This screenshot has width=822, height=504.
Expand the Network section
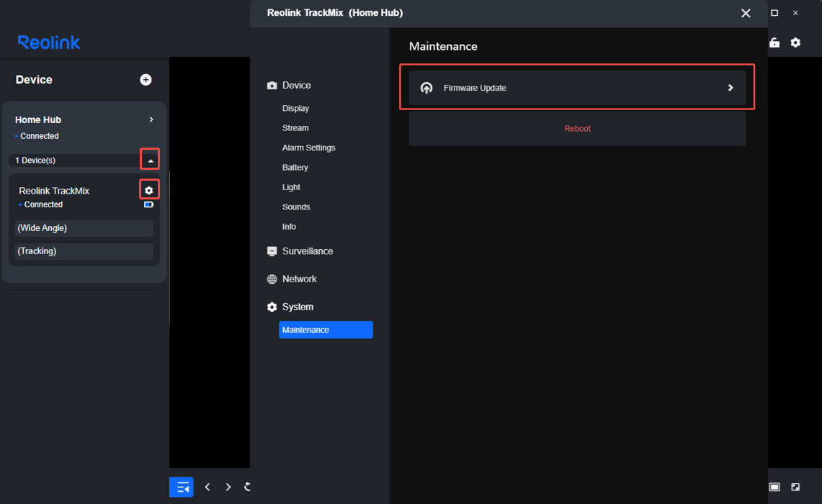300,279
